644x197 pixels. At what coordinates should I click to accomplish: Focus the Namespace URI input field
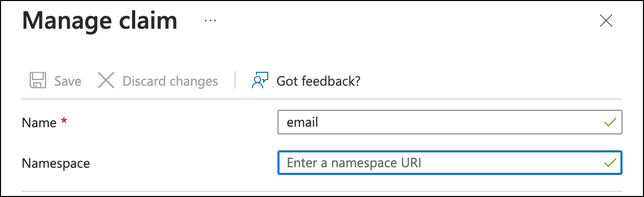coord(450,163)
